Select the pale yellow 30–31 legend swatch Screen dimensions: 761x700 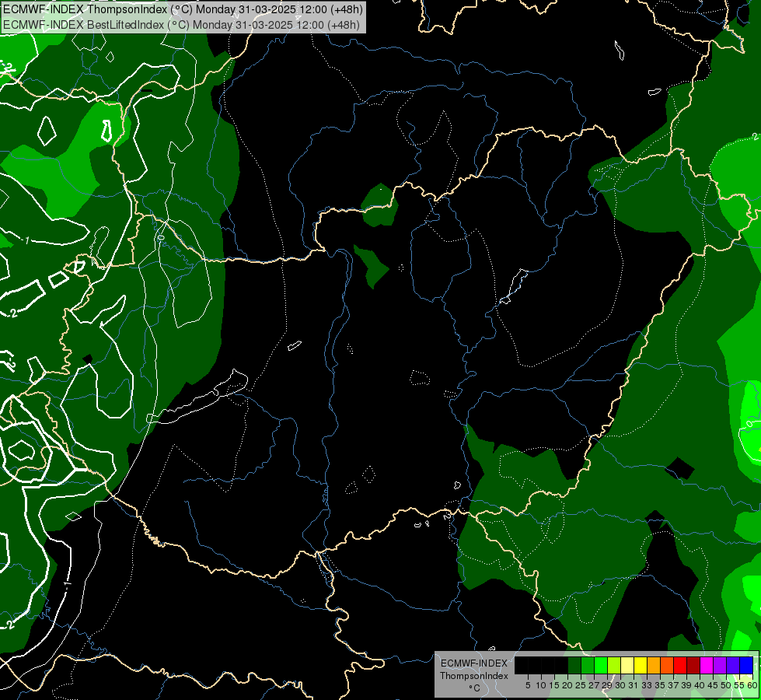pyautogui.click(x=627, y=665)
